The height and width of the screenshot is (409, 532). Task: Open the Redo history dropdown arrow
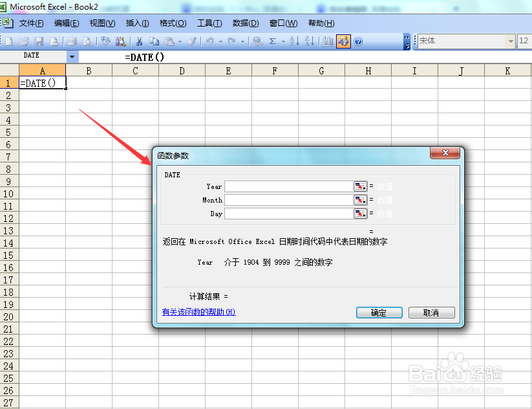point(242,42)
